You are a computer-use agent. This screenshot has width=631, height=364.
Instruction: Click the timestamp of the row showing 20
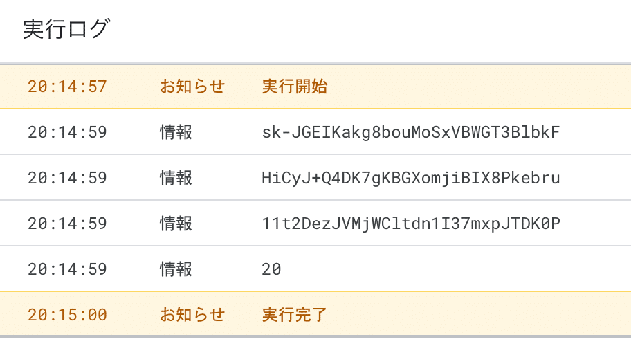[x=67, y=269]
